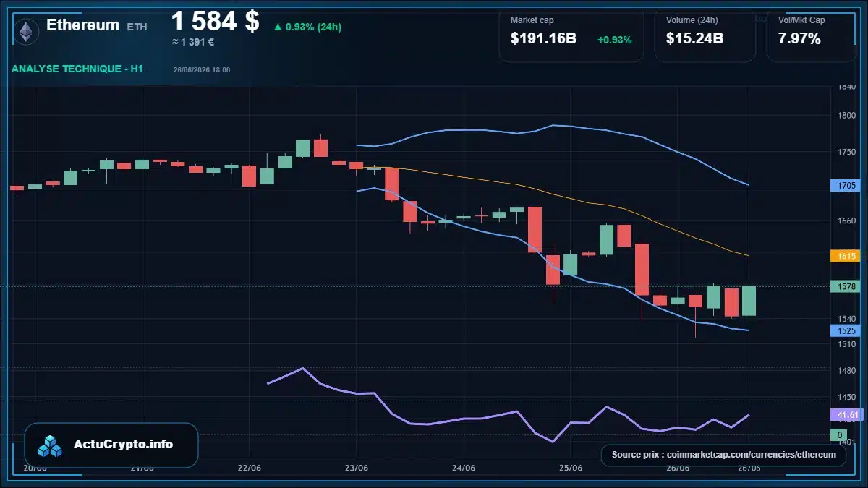Screen dimensions: 868x488
Task: Click the "25/06" date axis label
Action: [571, 468]
